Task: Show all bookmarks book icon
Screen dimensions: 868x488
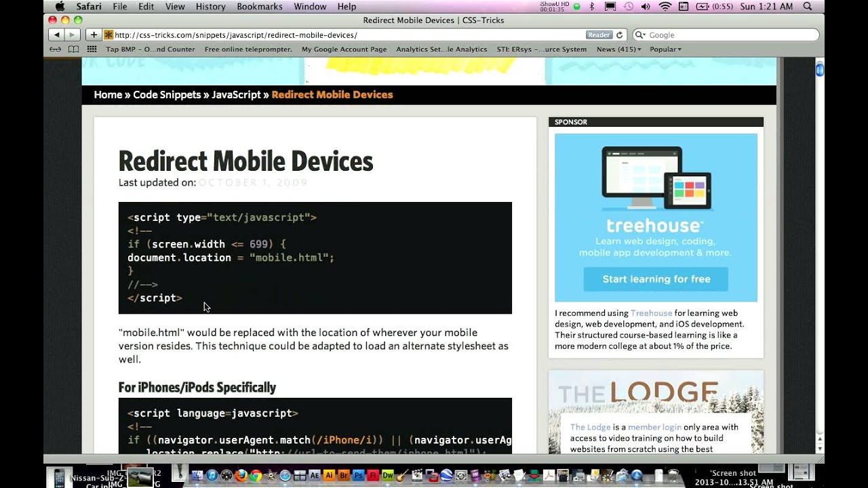Action: [73, 49]
